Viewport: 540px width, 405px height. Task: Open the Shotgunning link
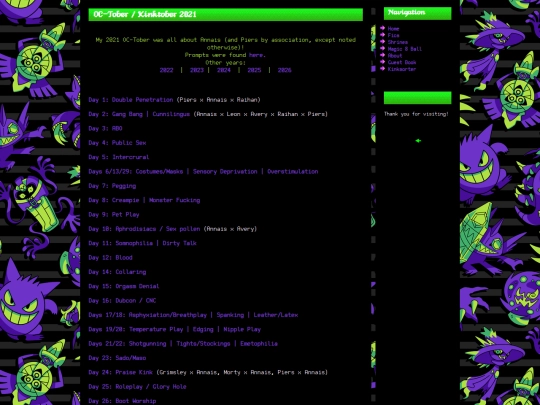tap(147, 344)
